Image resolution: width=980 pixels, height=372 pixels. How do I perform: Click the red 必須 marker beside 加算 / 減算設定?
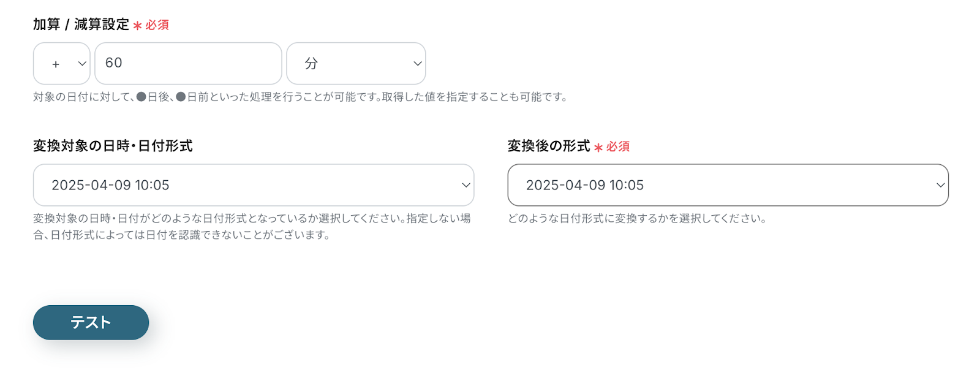[x=157, y=25]
